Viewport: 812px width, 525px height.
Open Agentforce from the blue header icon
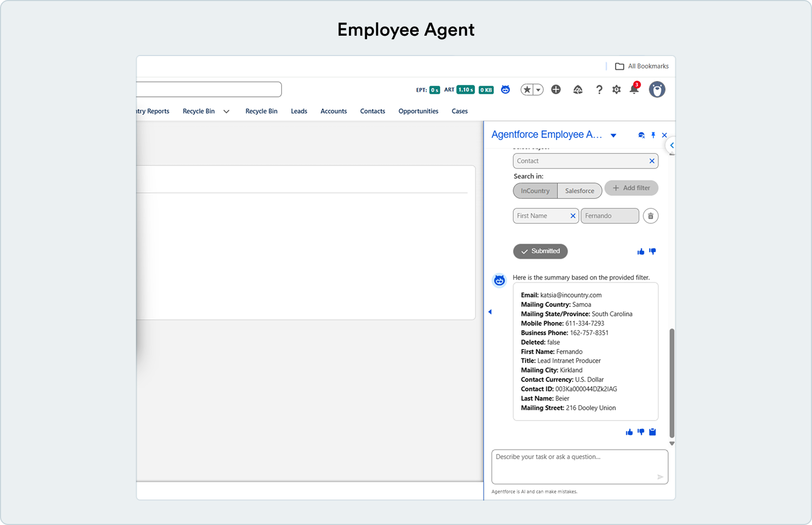(505, 90)
